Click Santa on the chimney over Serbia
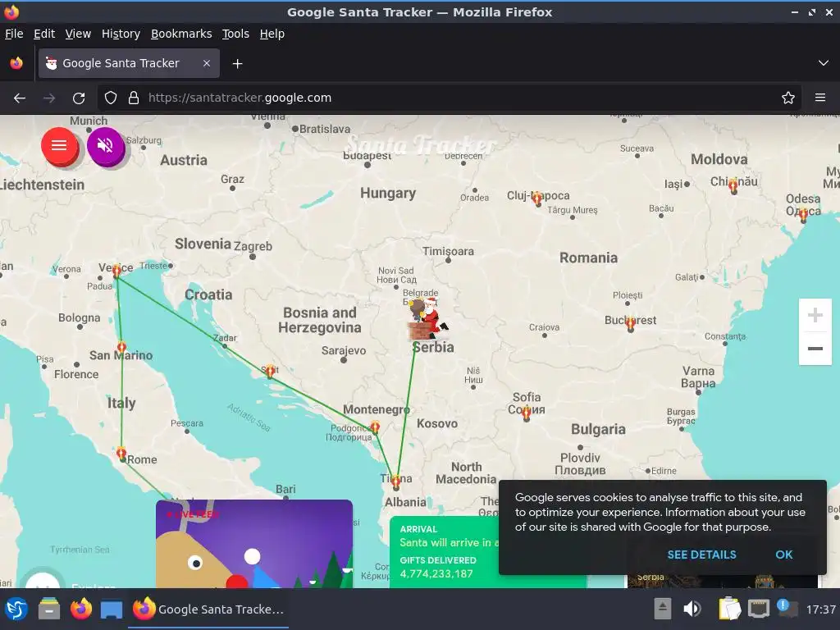Viewport: 840px width, 630px height. click(427, 319)
